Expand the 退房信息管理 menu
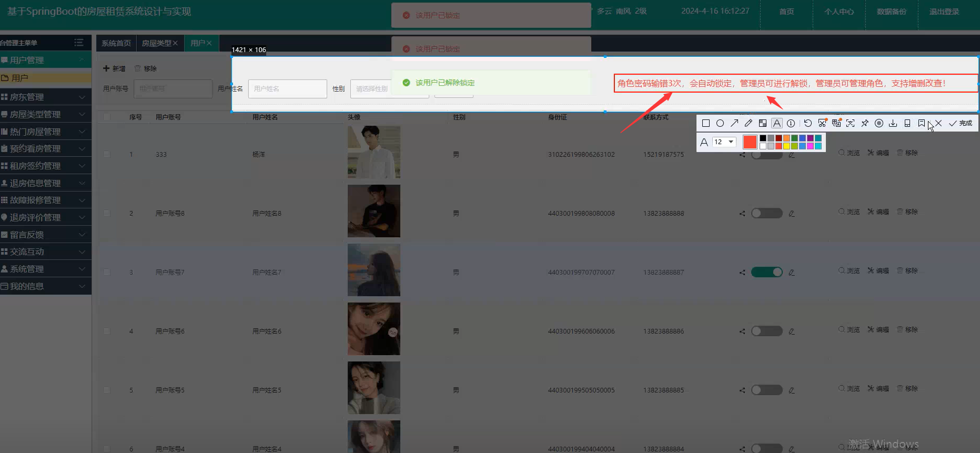 coord(46,183)
